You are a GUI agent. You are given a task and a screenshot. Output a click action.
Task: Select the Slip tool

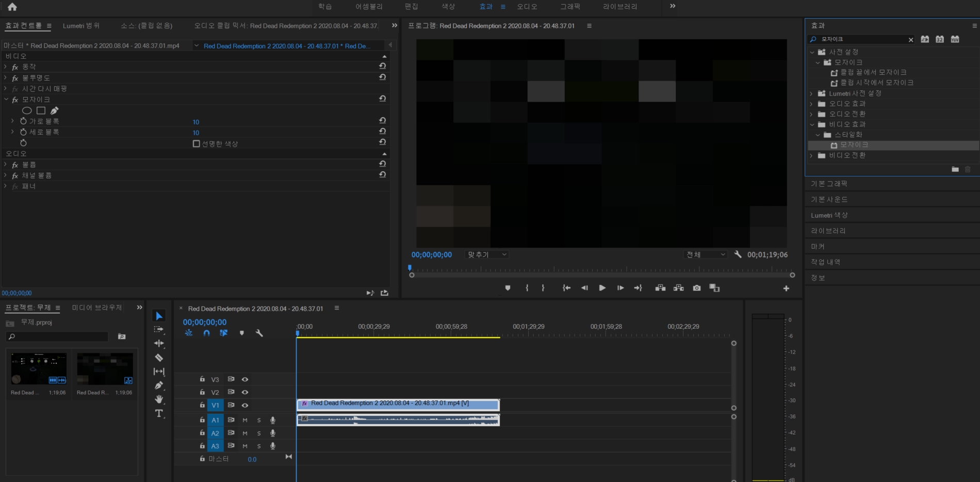pyautogui.click(x=159, y=371)
